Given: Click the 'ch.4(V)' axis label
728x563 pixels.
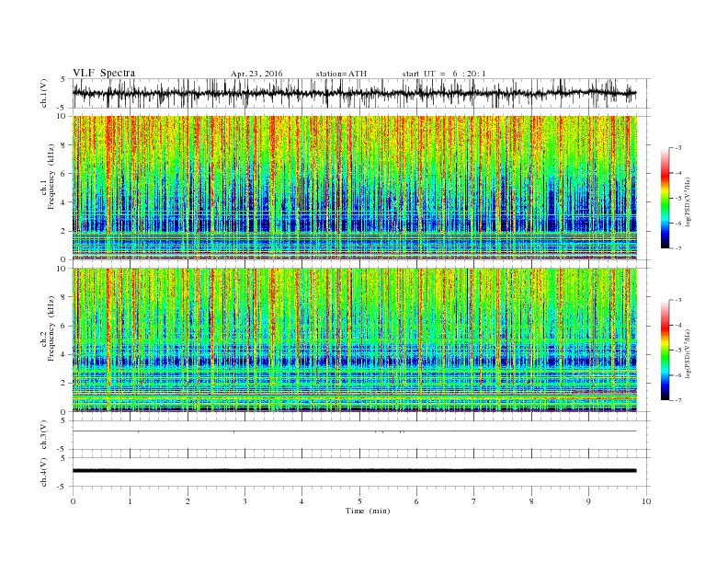Looking at the screenshot, I should tap(43, 472).
